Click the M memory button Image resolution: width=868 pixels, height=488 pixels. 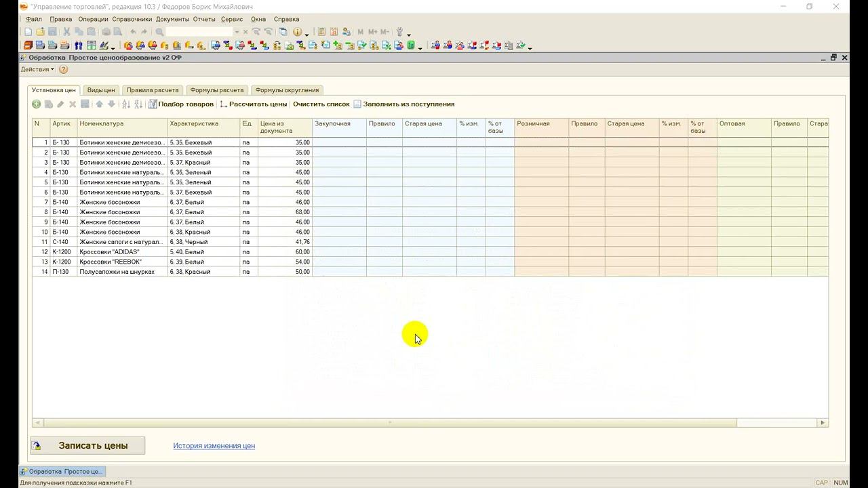pyautogui.click(x=361, y=32)
